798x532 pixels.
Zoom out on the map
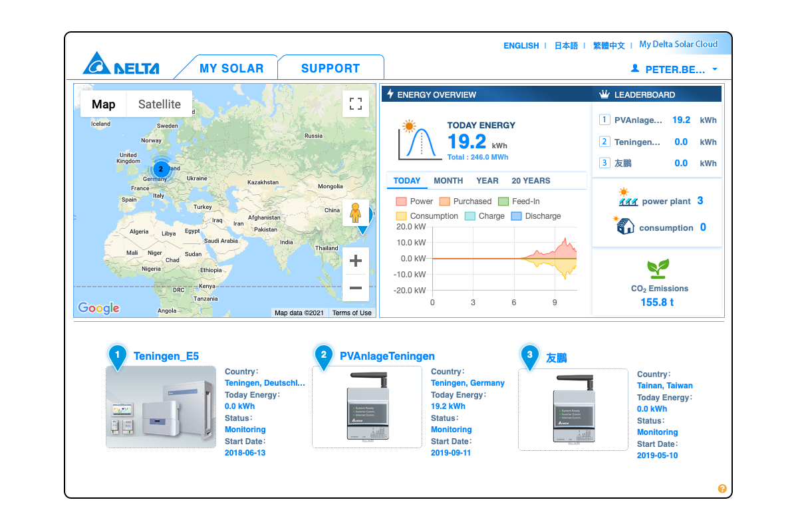coord(355,288)
